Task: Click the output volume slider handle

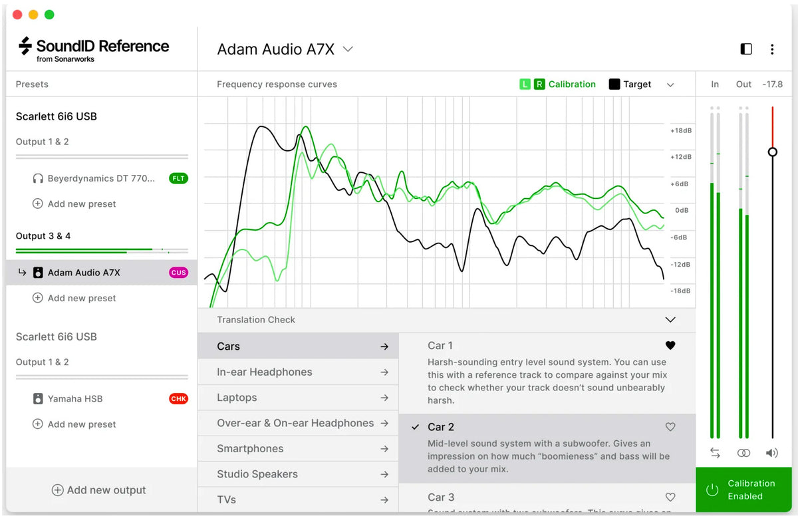Action: coord(772,152)
